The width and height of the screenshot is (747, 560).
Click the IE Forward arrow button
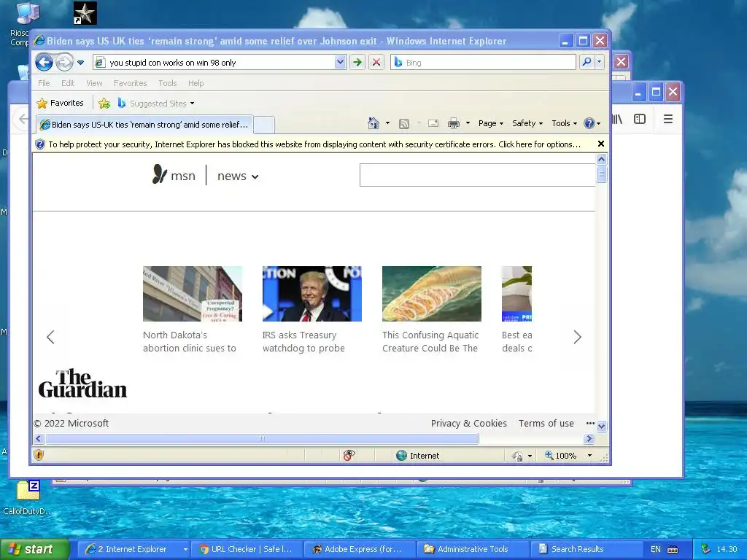[64, 63]
